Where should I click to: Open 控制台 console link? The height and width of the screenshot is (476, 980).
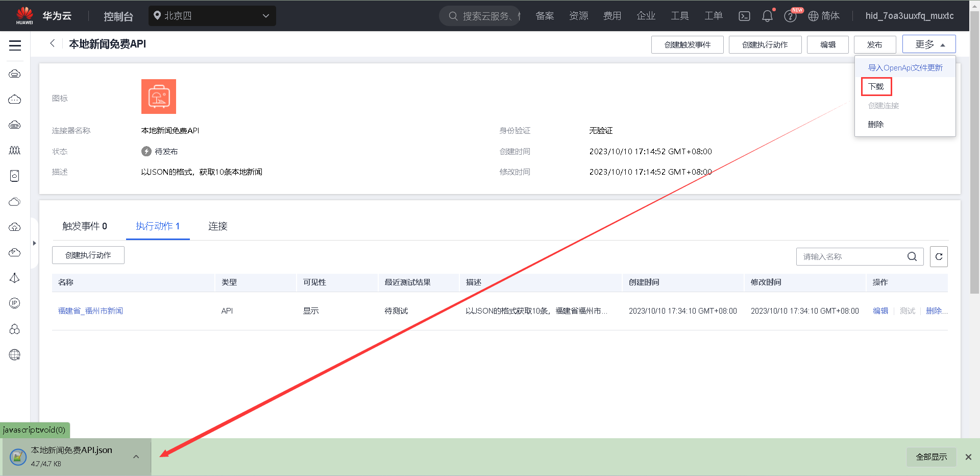point(118,16)
